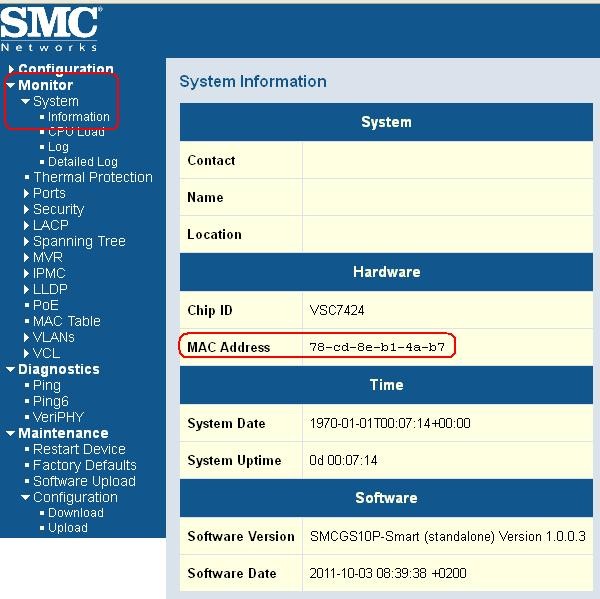Open the VeriPHY diagnostics page
Image resolution: width=600 pixels, height=599 pixels.
[x=58, y=418]
